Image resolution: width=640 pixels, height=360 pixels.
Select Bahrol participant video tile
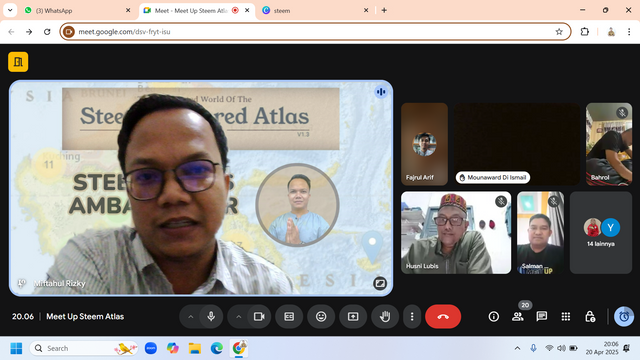(x=609, y=144)
